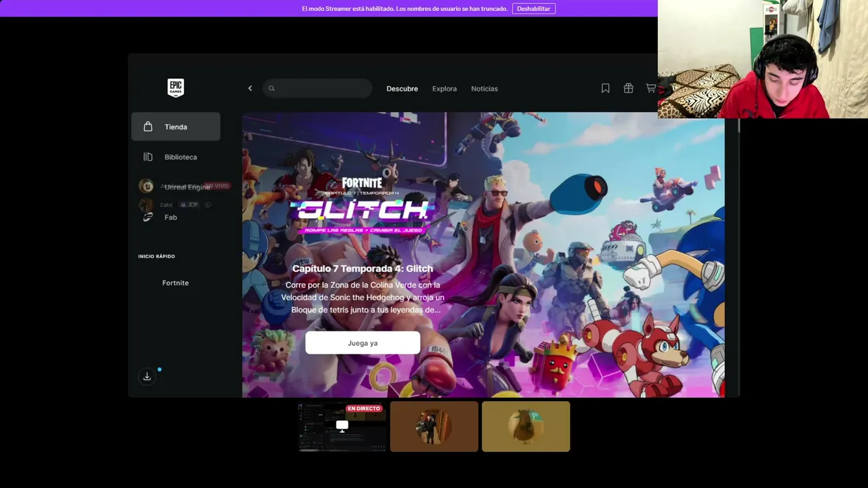Screen dimensions: 868x488
Task: Open the gift box icon
Action: point(629,88)
